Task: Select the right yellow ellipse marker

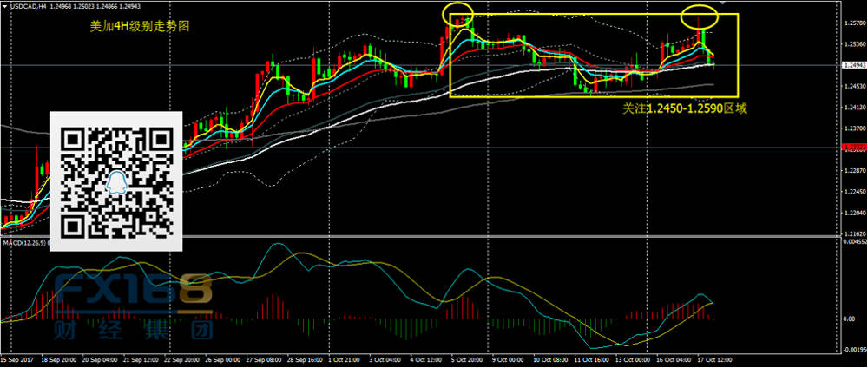Action: (x=700, y=16)
